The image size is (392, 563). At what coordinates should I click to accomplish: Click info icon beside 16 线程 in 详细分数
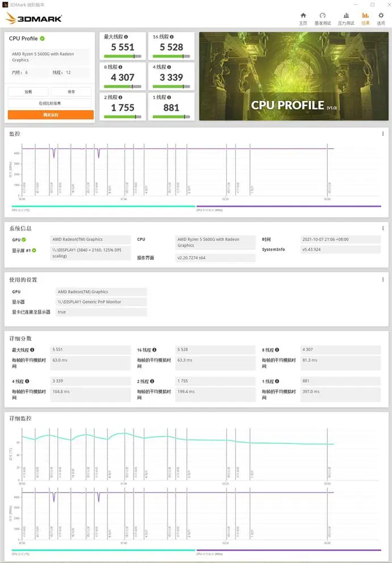click(155, 350)
